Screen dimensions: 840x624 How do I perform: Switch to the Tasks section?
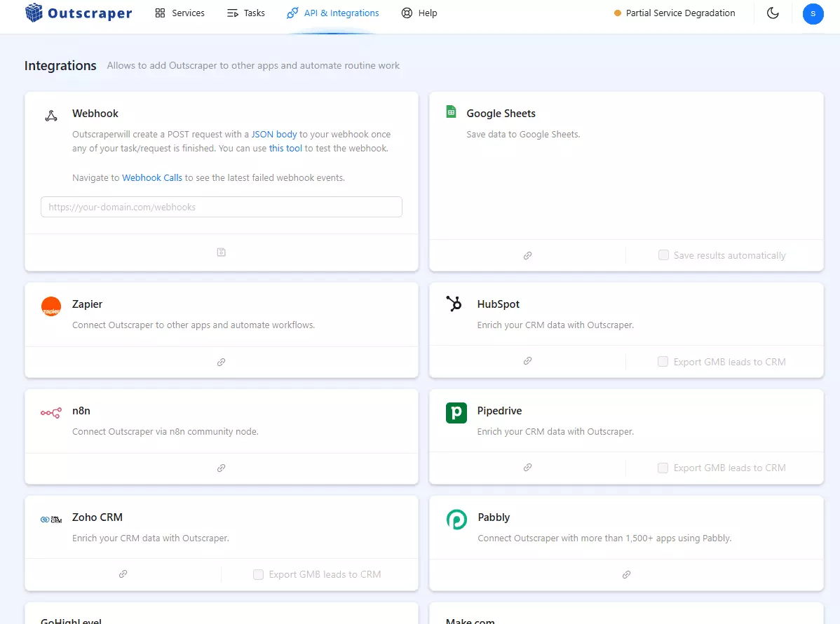(245, 13)
